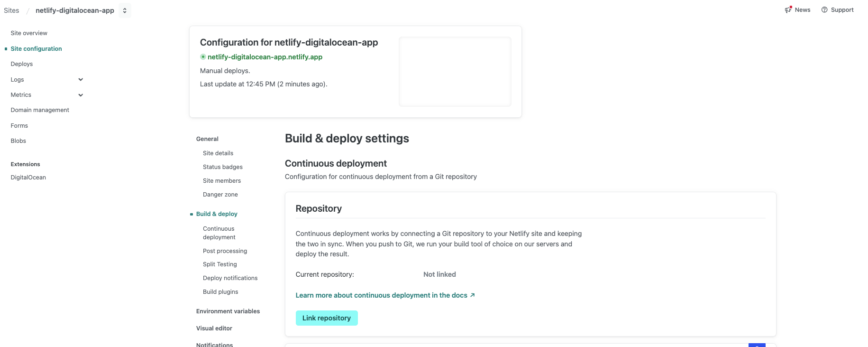Viewport: 868px width, 347px height.
Task: Open Visual editor settings
Action: (214, 328)
